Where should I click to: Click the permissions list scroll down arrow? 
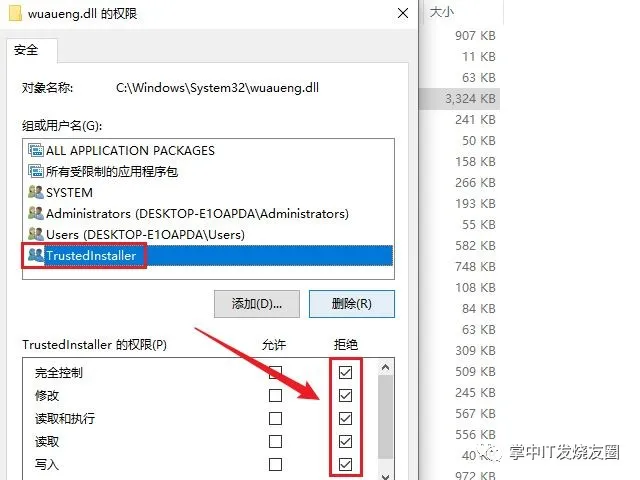(385, 476)
